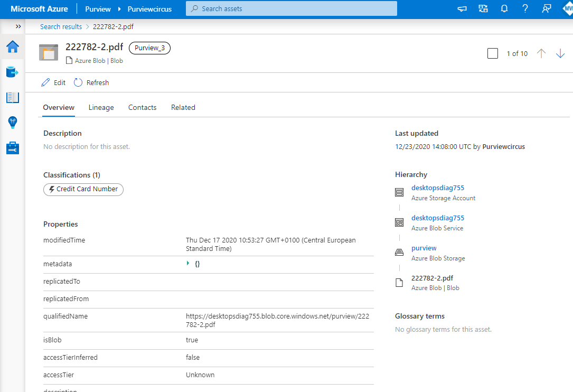Open the purview Azure Blob Storage link
This screenshot has height=392, width=573.
[x=424, y=248]
